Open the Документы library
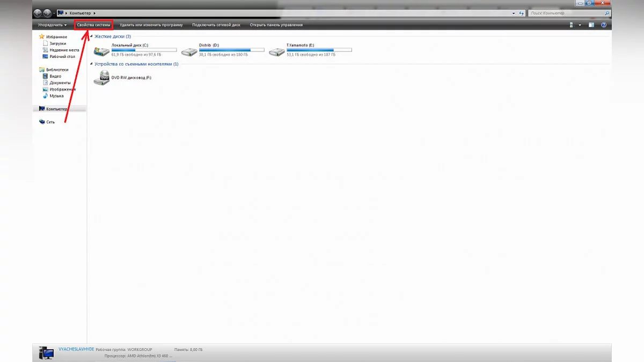This screenshot has height=362, width=644. tap(60, 83)
